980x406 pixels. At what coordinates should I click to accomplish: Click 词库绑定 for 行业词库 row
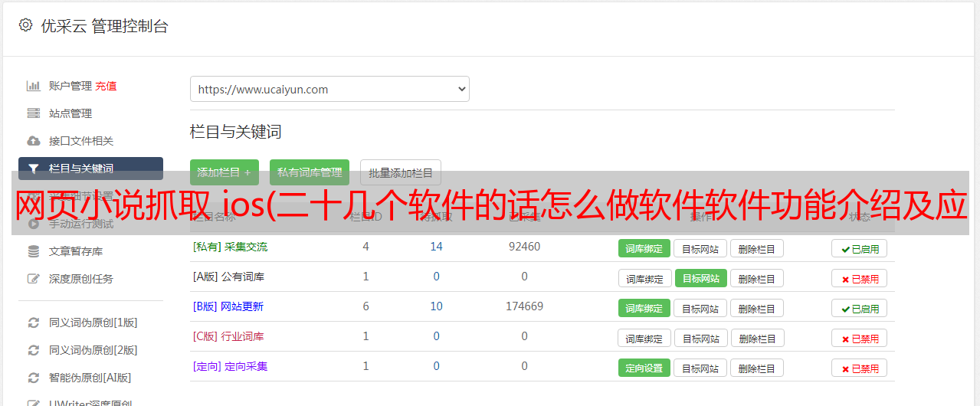(645, 338)
